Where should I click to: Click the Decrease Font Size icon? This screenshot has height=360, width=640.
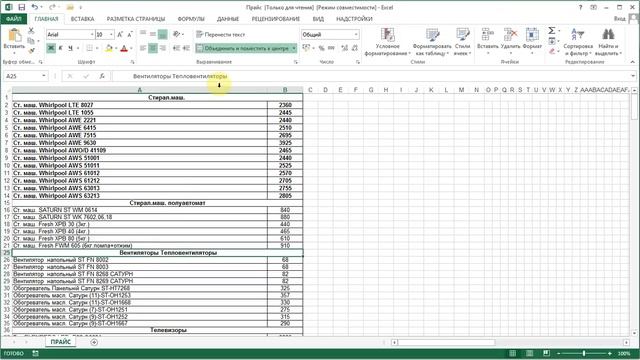click(x=130, y=35)
